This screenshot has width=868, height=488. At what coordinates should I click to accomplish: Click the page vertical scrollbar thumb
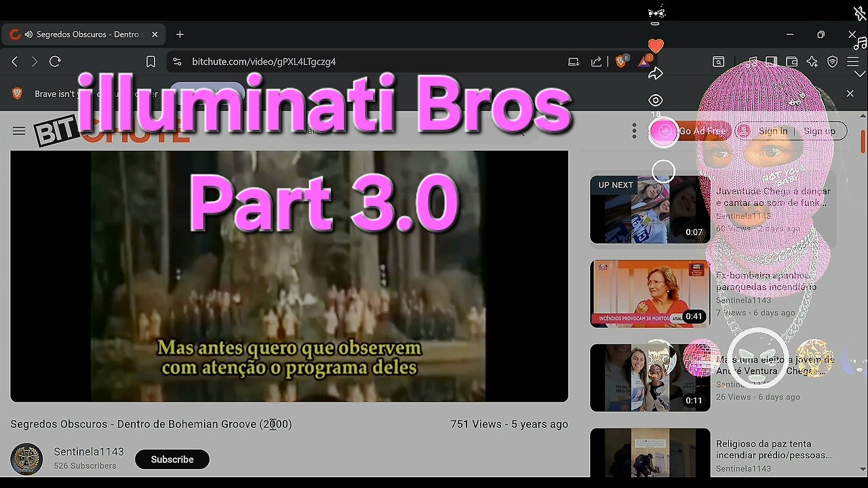(x=863, y=142)
